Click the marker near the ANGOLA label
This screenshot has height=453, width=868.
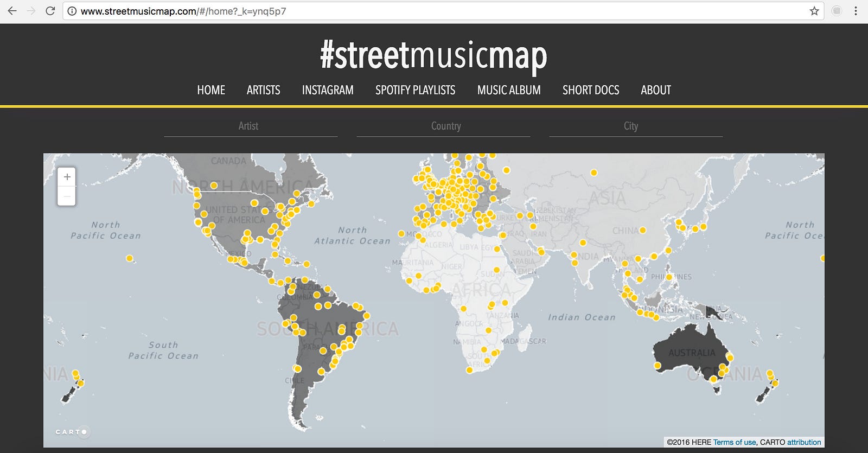click(x=464, y=309)
